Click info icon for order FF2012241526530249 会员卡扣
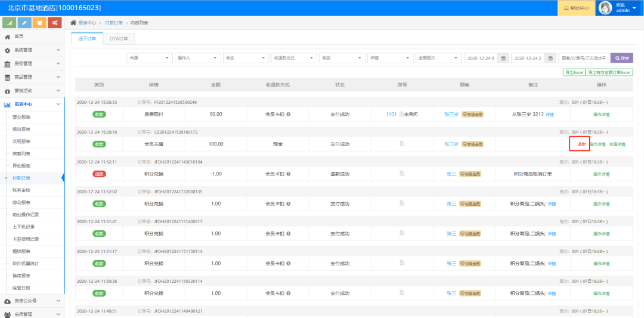Screen dimensions: 644x318 pos(289,114)
